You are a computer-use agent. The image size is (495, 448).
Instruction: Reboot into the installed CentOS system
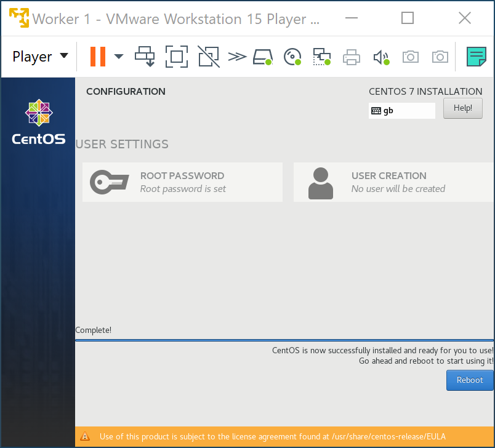click(469, 380)
